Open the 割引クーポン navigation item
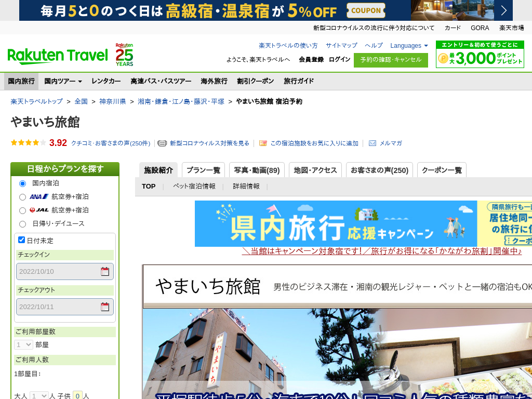 256,81
